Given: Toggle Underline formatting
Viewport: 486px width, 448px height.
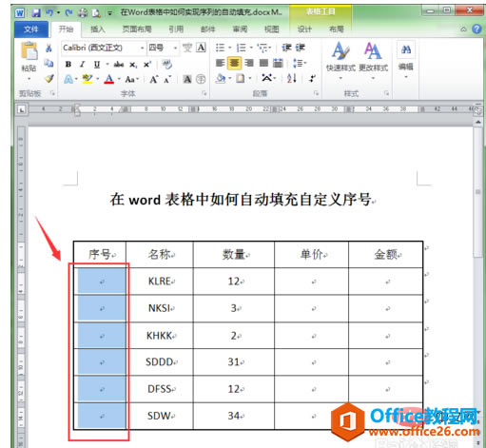Looking at the screenshot, I should tap(97, 65).
